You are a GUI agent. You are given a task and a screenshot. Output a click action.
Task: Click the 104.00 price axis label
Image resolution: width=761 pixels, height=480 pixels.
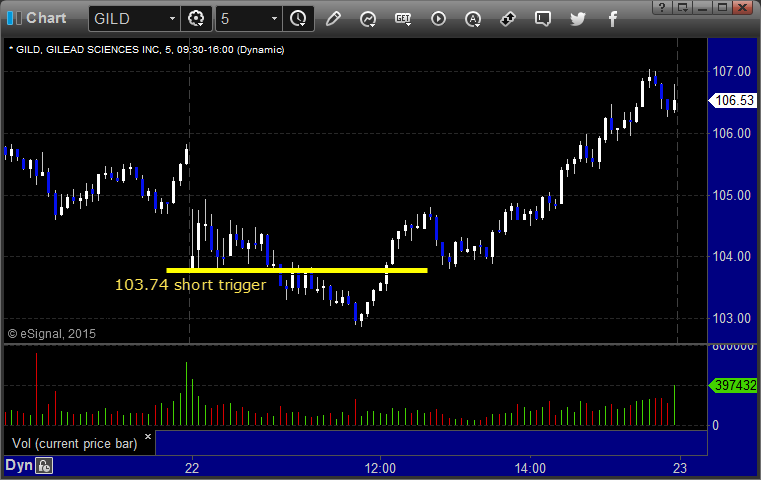click(731, 256)
